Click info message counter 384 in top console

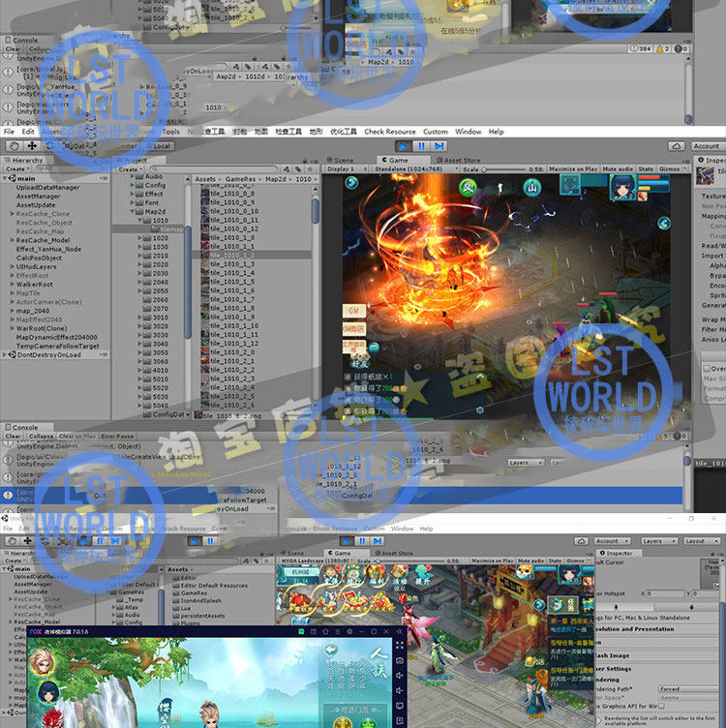[640, 48]
